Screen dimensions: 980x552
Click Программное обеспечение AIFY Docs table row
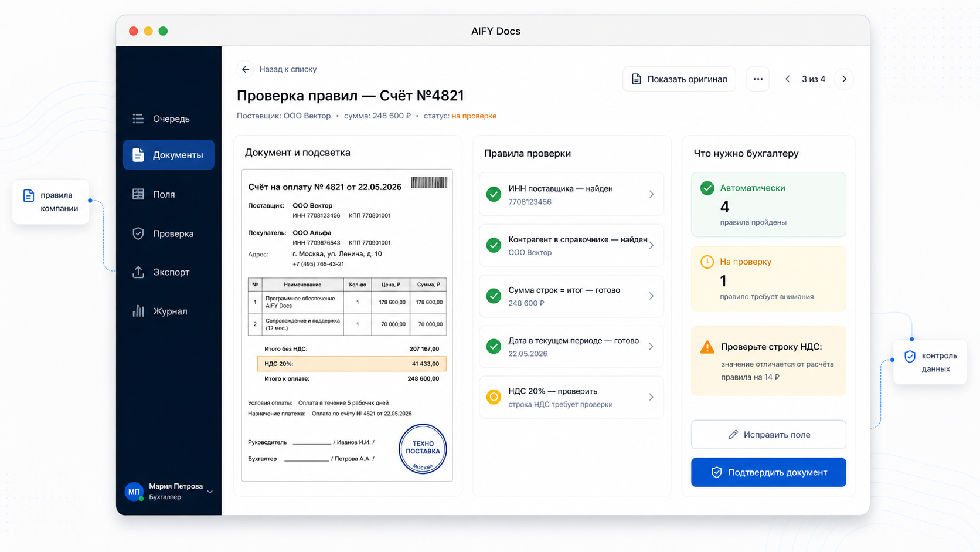347,302
